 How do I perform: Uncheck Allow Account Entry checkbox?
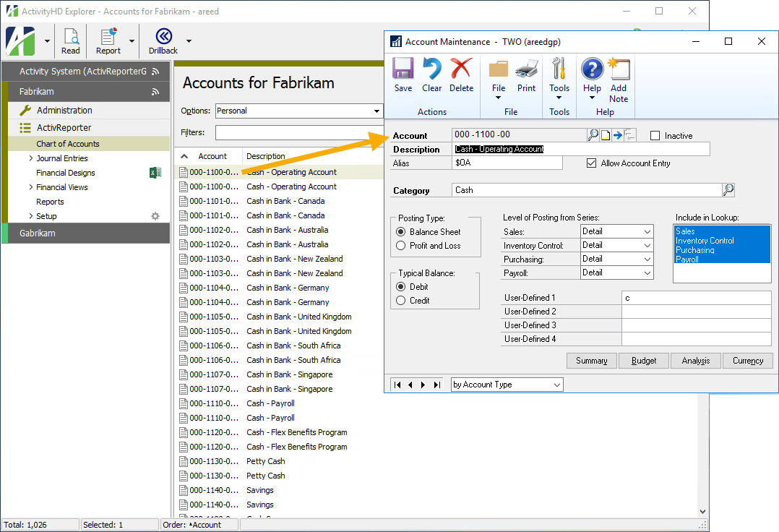pyautogui.click(x=591, y=163)
